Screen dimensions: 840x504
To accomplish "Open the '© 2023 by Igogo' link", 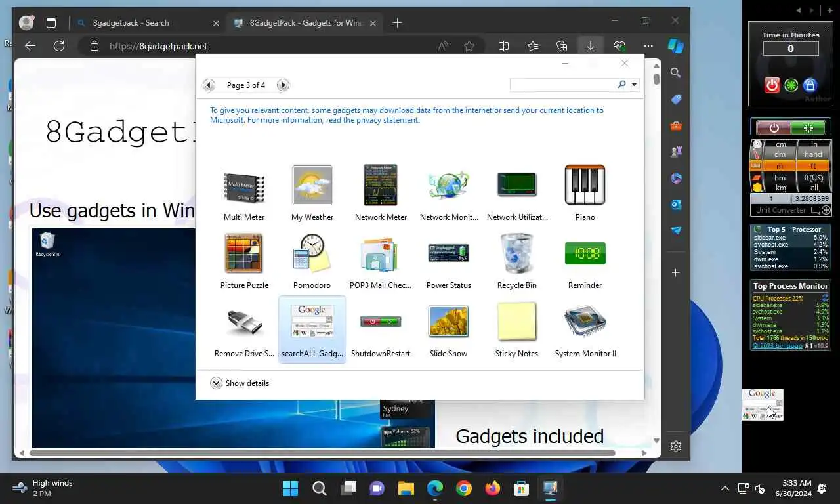I will tap(777, 346).
